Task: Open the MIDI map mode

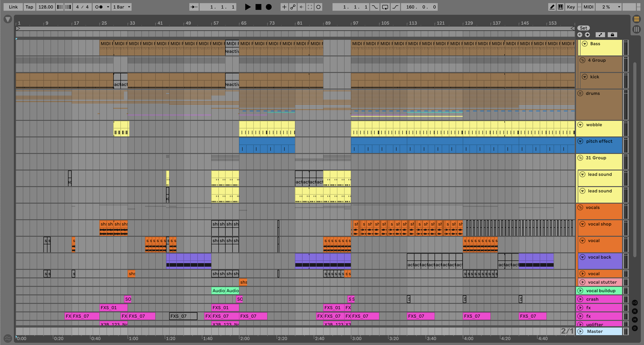Action: click(588, 7)
